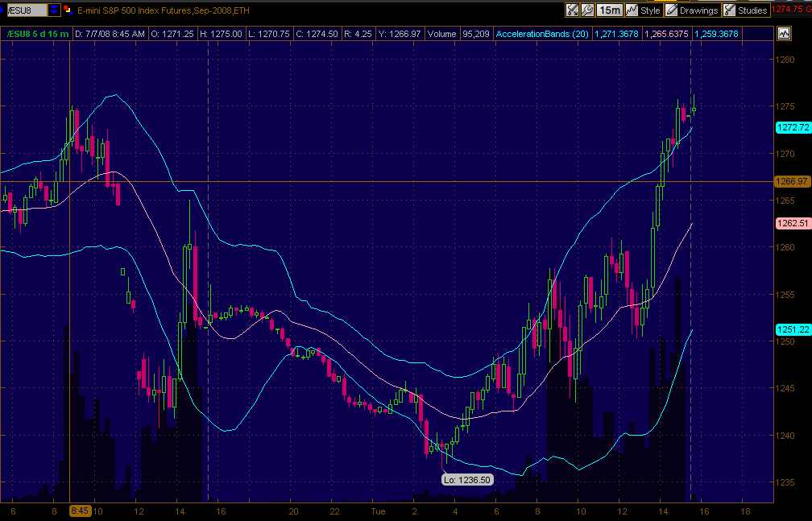Click the cyan 1251.22 lower band price tag

pos(793,329)
